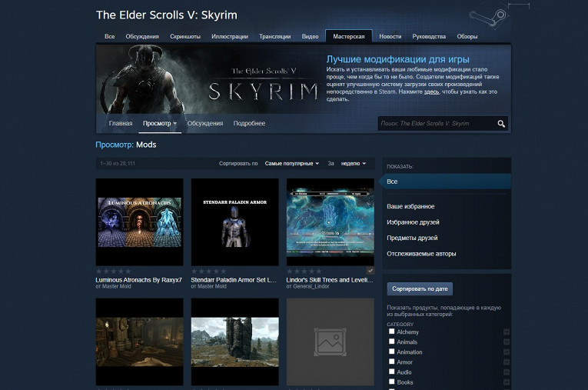Open Отслеживаемые авторы
The width and height of the screenshot is (588, 390).
click(x=421, y=254)
